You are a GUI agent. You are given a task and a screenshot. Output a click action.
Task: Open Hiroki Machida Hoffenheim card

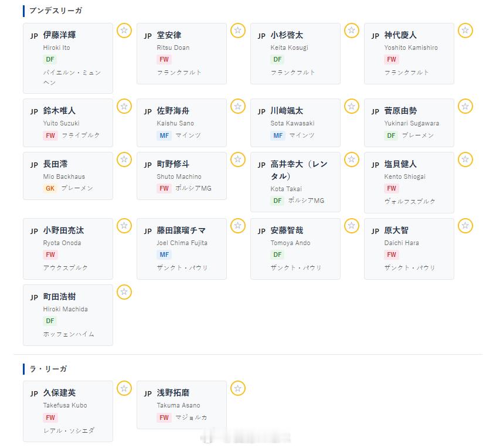coord(68,315)
